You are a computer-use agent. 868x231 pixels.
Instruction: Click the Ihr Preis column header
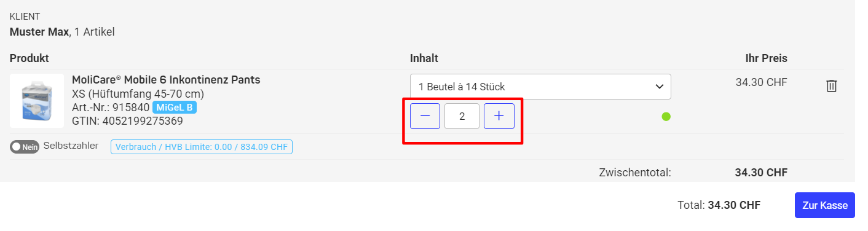(766, 58)
